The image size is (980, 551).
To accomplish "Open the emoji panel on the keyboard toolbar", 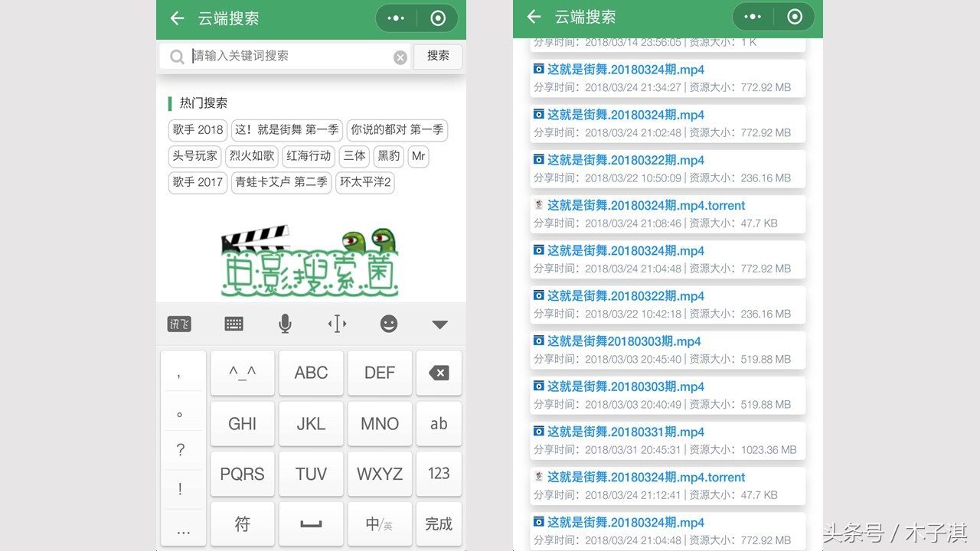I will click(388, 324).
